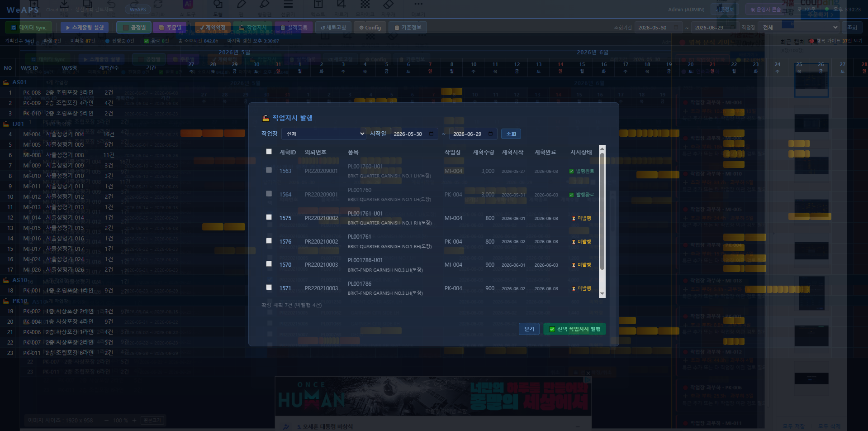Viewport: 868px width, 431px height.
Task: Click the dialog 조회 search button
Action: [x=511, y=134]
